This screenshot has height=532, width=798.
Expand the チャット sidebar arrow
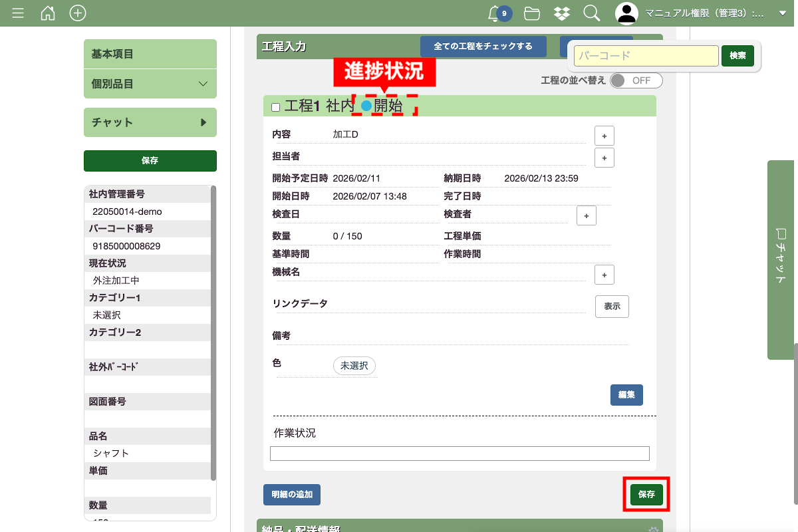[x=203, y=122]
